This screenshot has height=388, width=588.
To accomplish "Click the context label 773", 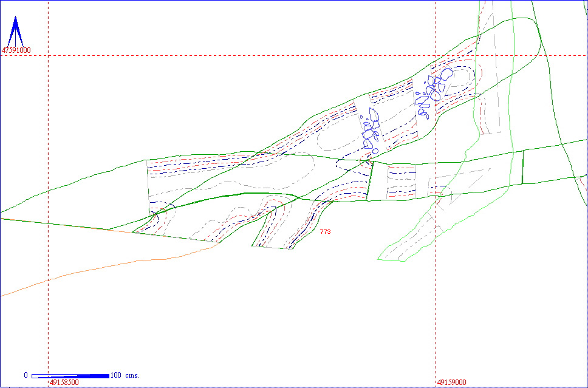I will (x=326, y=232).
